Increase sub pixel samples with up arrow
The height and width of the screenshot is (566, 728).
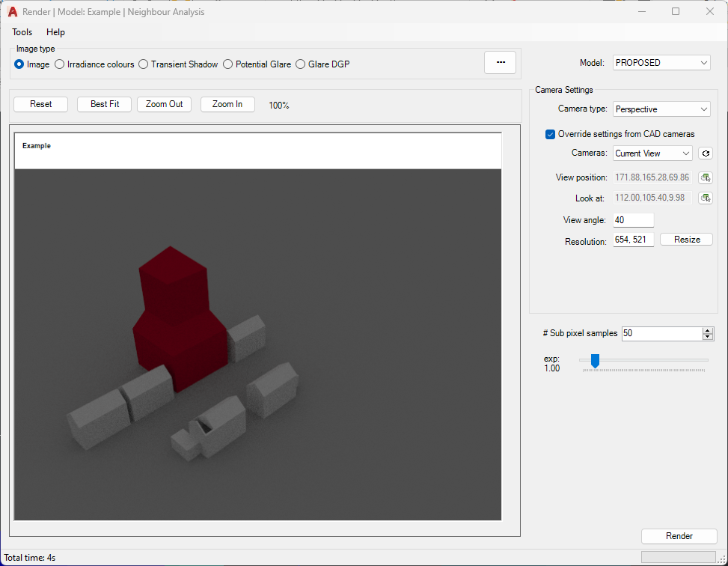708,330
